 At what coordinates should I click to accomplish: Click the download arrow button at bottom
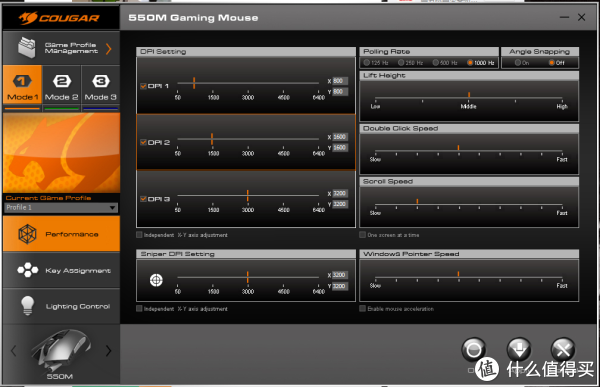pos(519,349)
